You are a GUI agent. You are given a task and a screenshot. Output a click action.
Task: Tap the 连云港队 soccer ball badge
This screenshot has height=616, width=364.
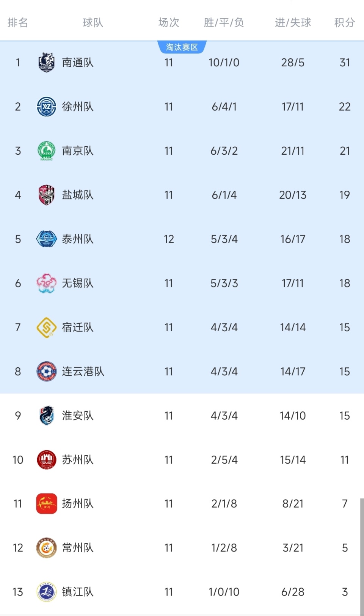[x=46, y=371]
